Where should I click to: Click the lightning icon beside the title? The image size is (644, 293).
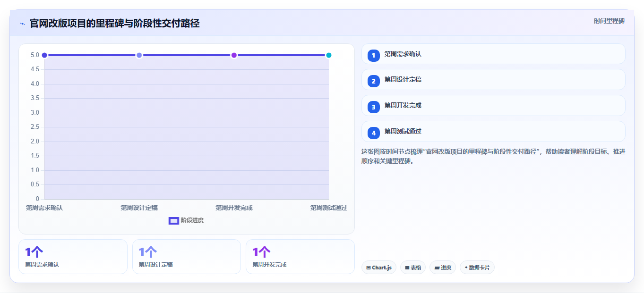coord(23,24)
